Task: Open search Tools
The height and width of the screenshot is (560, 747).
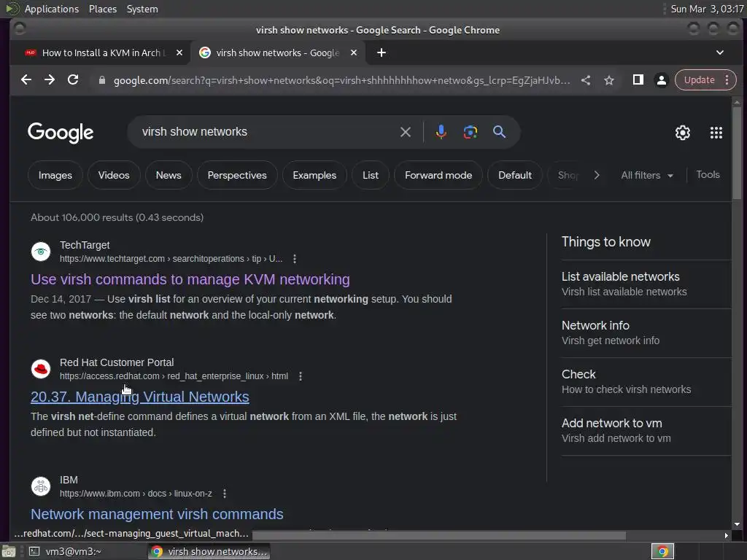Action: pyautogui.click(x=708, y=175)
